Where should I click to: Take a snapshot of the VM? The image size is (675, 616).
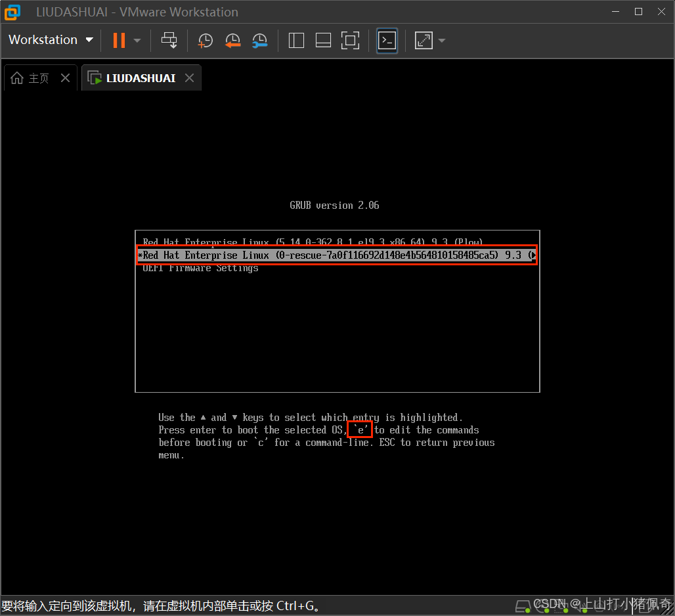[206, 41]
